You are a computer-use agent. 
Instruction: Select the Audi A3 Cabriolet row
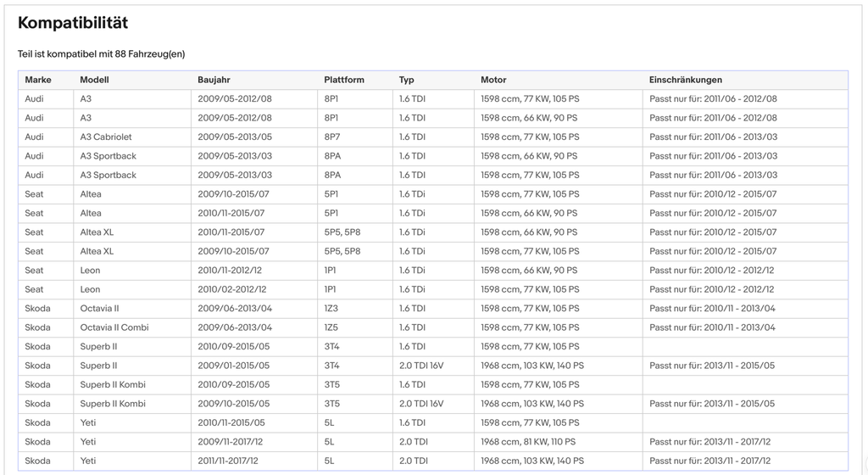pyautogui.click(x=433, y=137)
